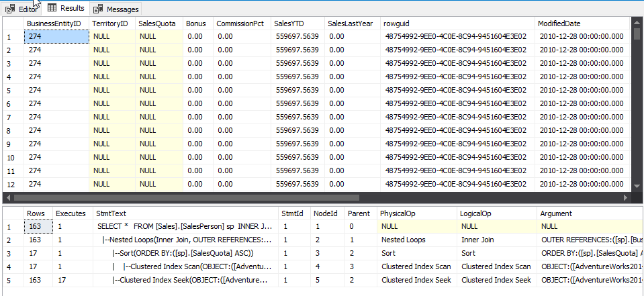
Task: Click the down arrow of the vertical scrollbar
Action: 637,185
